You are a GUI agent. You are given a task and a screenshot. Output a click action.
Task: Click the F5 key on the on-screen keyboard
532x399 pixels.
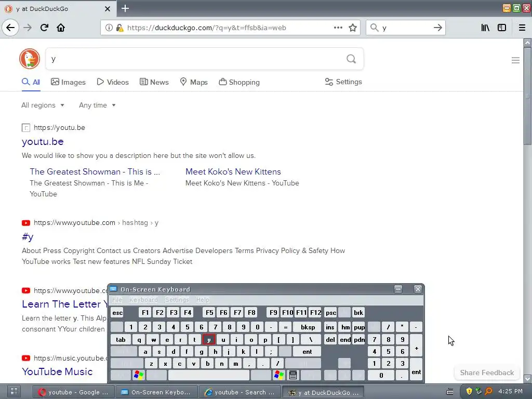click(x=209, y=312)
